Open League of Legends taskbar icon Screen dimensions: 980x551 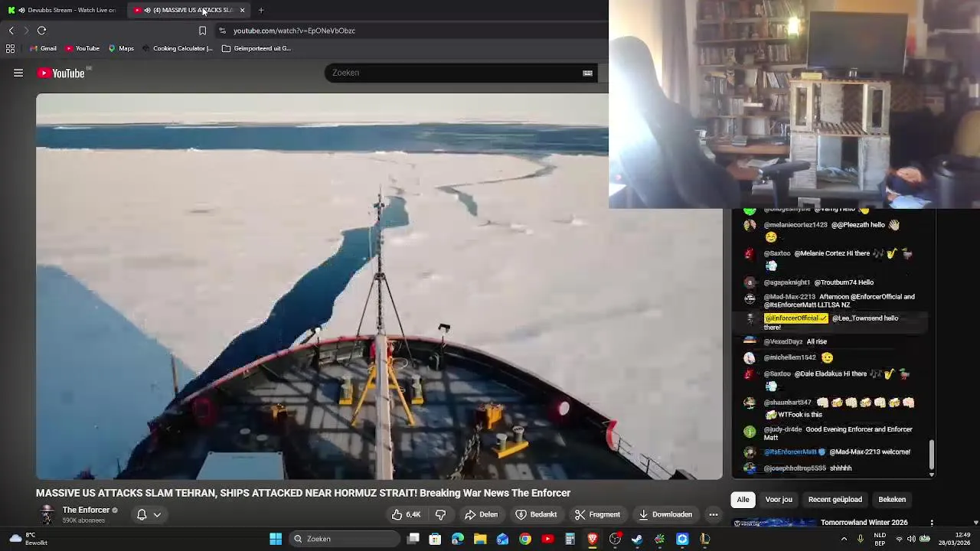[x=705, y=539]
